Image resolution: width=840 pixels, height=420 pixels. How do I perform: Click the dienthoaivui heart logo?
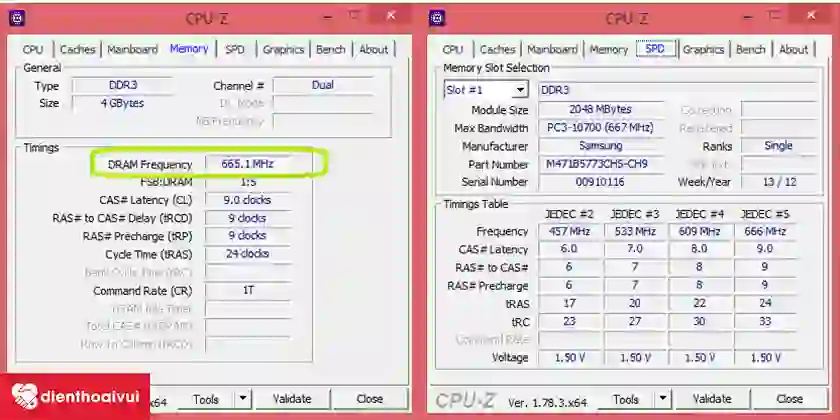pos(24,397)
